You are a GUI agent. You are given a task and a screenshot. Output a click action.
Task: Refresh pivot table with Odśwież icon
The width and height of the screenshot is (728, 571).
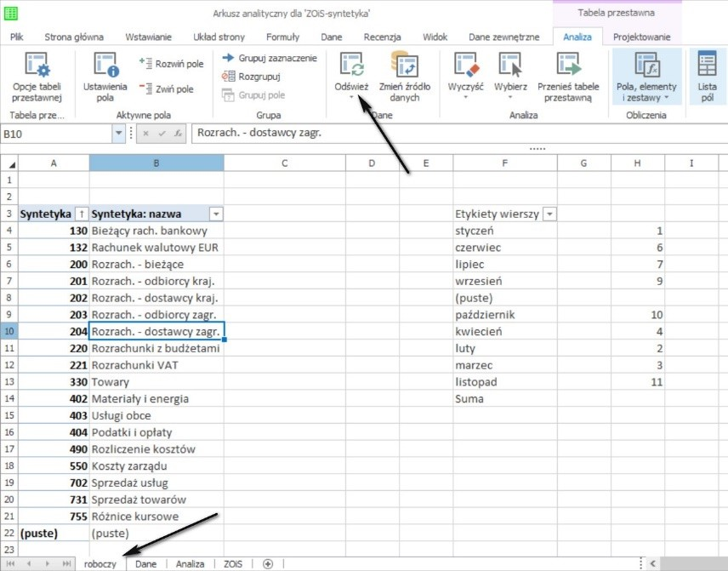tap(351, 65)
